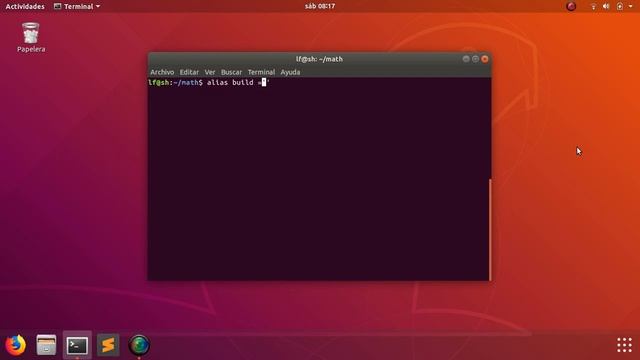640x360 pixels.
Task: Maximize the terminal window
Action: pos(476,59)
